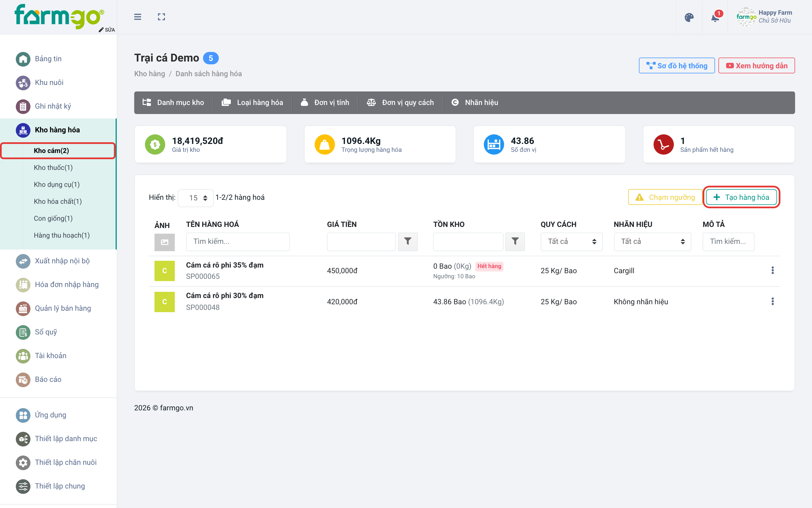Click the Tạo hàng hóa button
This screenshot has height=508, width=812.
coord(741,197)
